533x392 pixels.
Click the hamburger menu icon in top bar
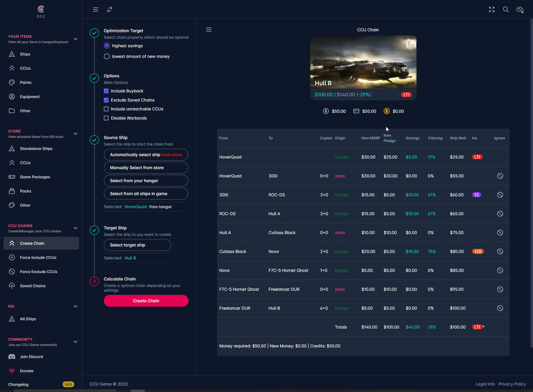pyautogui.click(x=96, y=9)
